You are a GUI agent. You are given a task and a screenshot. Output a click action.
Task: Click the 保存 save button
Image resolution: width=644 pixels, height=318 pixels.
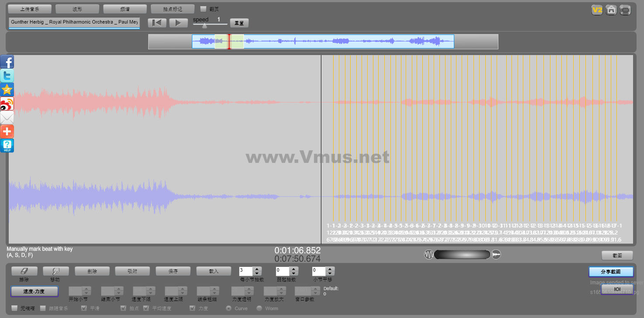pos(173,271)
